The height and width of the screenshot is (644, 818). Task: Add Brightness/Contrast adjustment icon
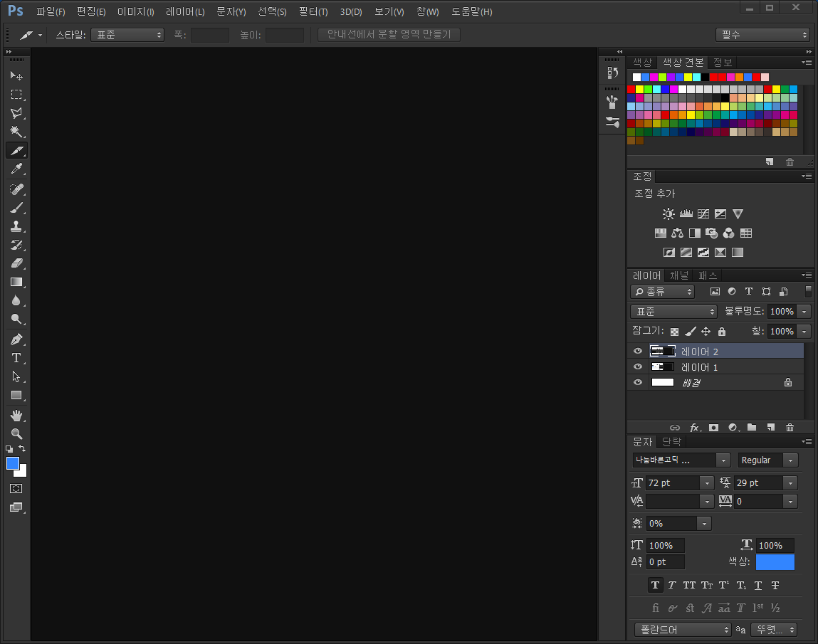[668, 213]
